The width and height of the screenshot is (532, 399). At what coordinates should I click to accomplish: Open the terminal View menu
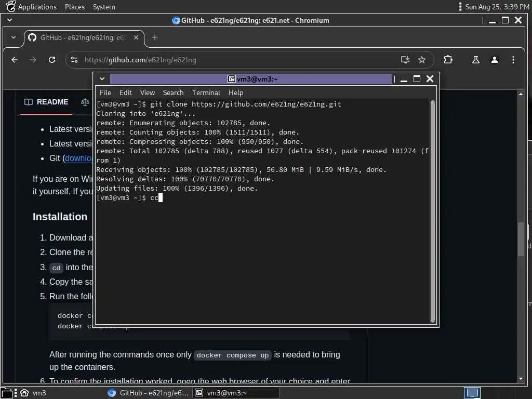click(147, 92)
